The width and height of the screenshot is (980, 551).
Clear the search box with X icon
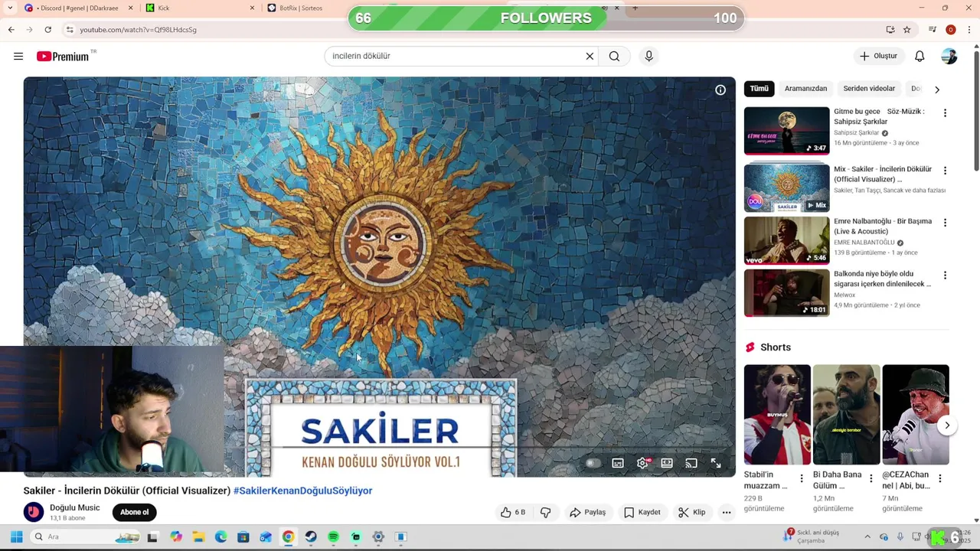pyautogui.click(x=590, y=56)
